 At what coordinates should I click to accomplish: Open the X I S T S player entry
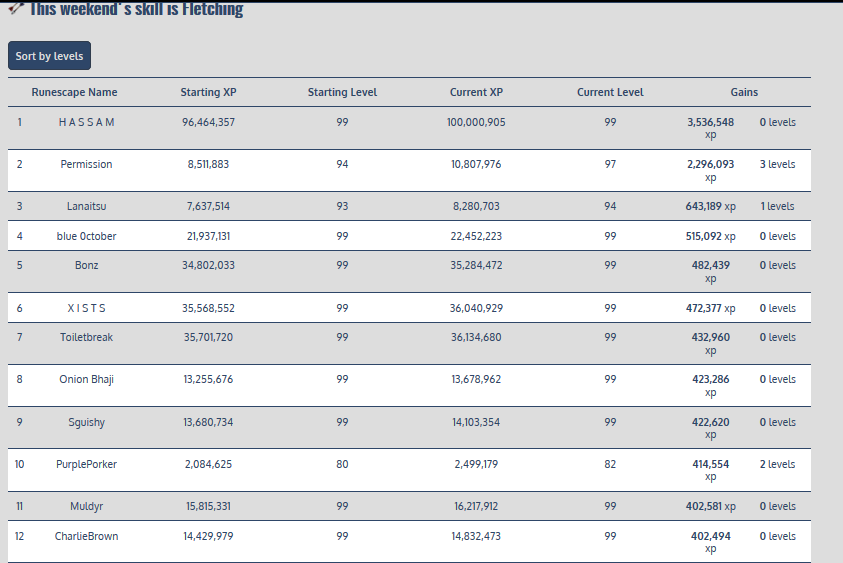[86, 308]
